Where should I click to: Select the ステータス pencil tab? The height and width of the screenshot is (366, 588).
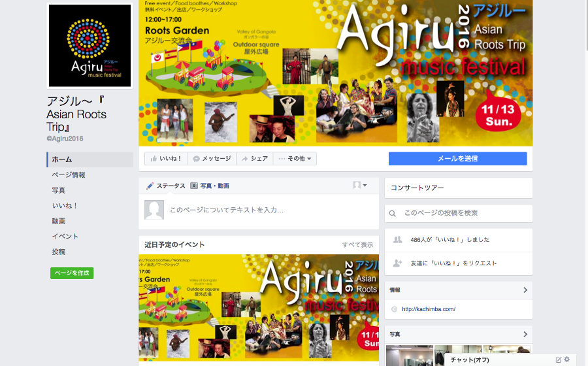(166, 186)
